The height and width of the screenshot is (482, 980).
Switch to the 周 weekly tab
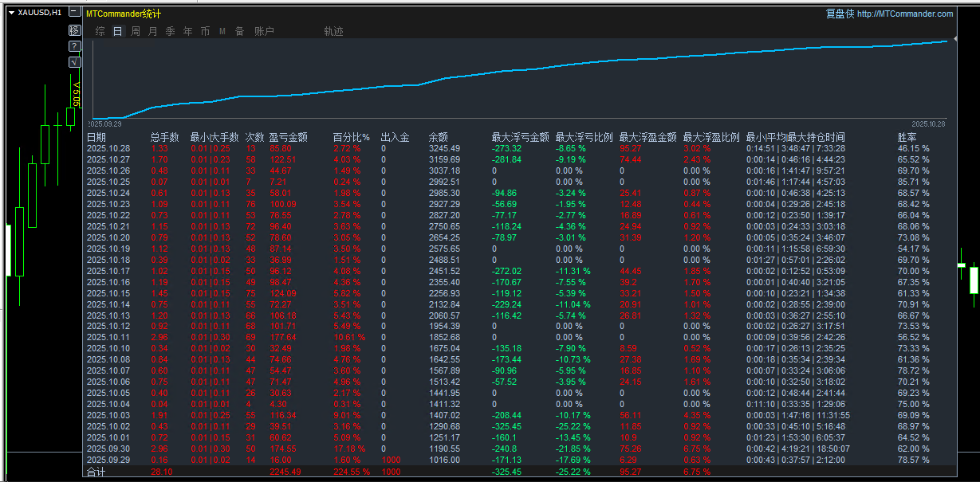(x=135, y=31)
